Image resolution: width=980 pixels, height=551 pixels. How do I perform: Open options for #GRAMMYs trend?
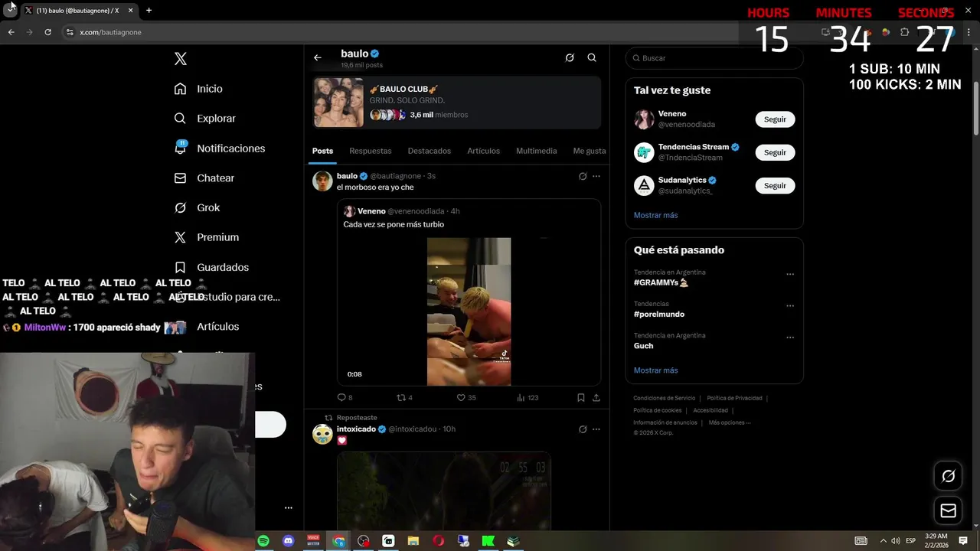click(x=790, y=274)
